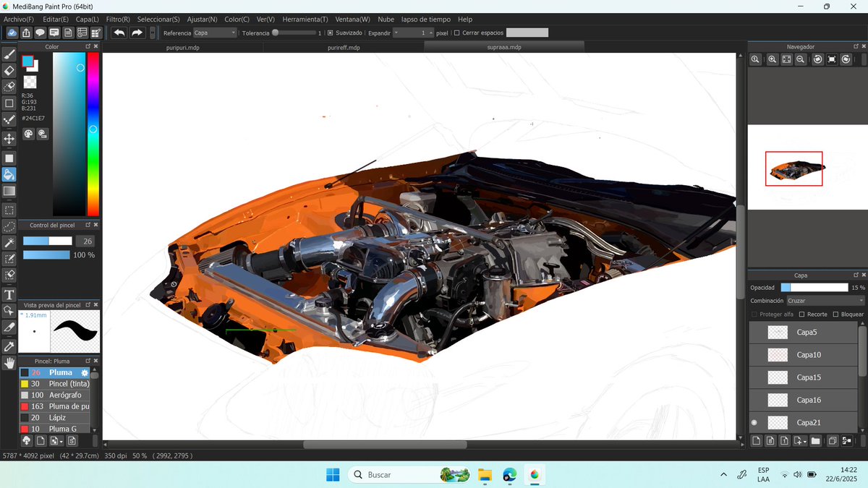
Task: Adjust the hue slider strip
Action: (93, 134)
